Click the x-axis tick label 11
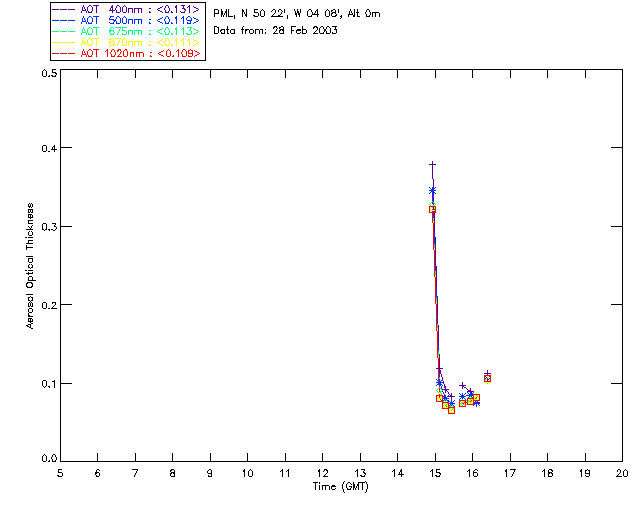 285,473
